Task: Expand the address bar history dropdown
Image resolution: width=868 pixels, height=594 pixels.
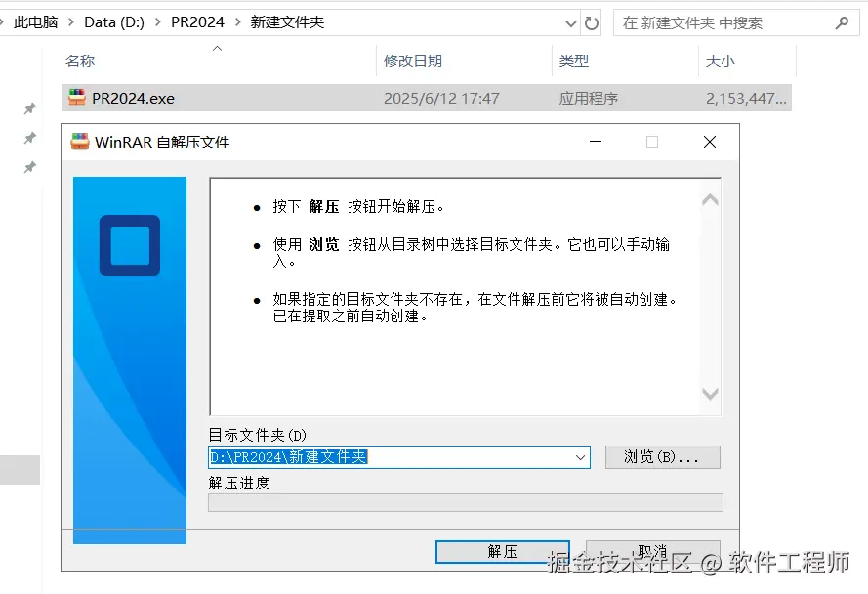Action: 571,23
